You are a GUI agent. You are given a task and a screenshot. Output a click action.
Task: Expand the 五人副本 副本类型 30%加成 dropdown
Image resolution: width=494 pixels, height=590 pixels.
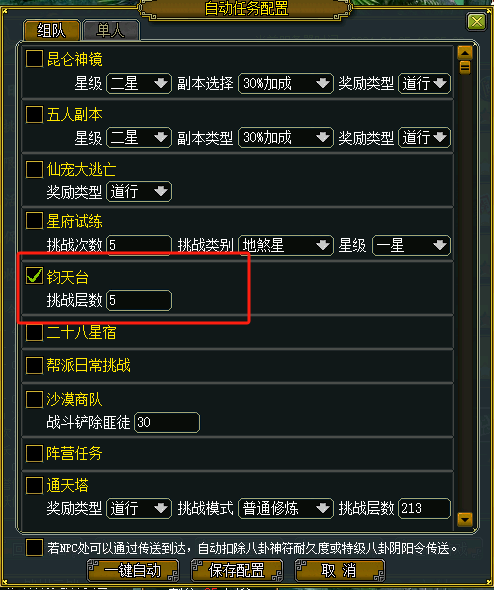coord(286,137)
